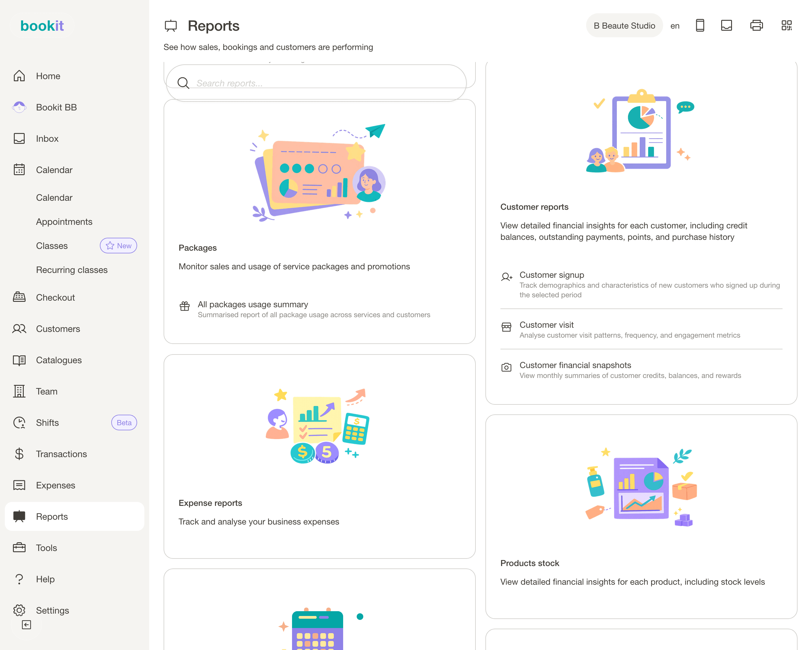Open Recurring classes in the sidebar
This screenshot has height=650, width=812.
tap(72, 270)
